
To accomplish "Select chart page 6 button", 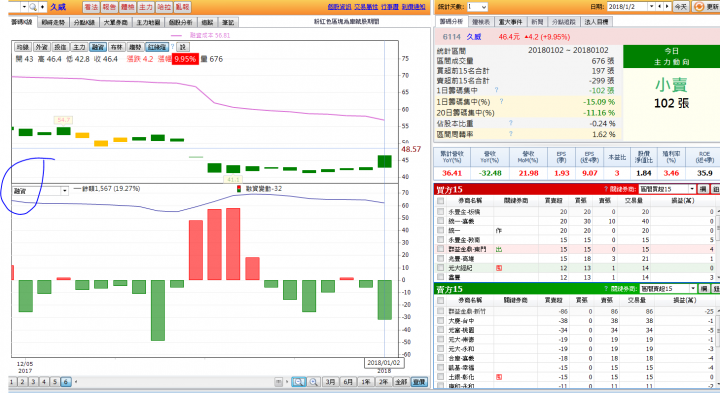I will point(66,382).
